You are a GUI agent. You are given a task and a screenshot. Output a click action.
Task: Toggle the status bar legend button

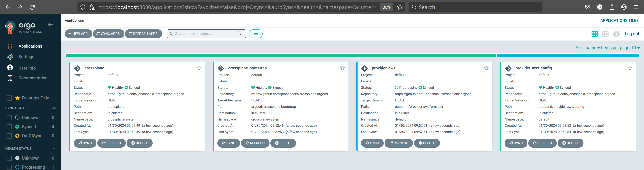tap(256, 34)
